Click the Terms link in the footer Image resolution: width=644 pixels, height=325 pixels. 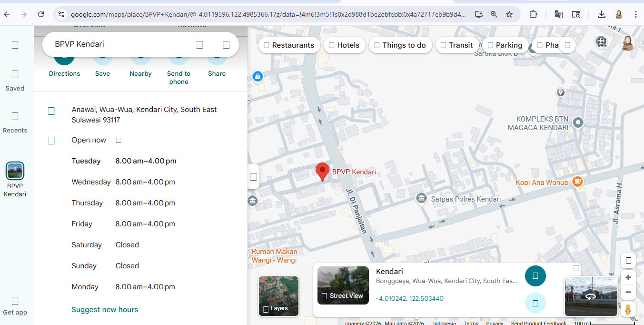471,323
